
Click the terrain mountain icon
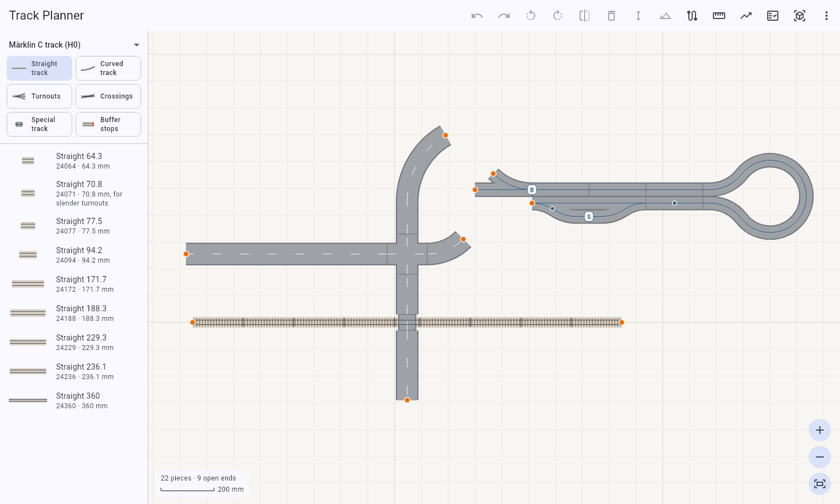pyautogui.click(x=665, y=16)
